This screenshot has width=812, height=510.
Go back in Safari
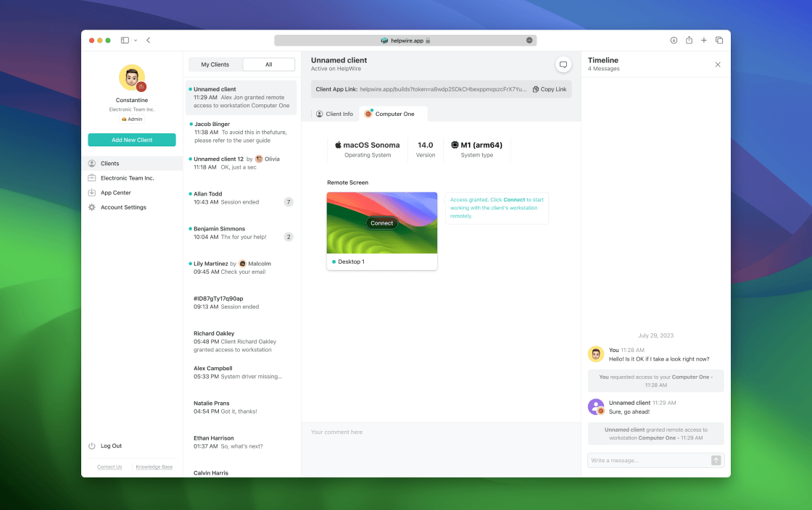coord(149,41)
